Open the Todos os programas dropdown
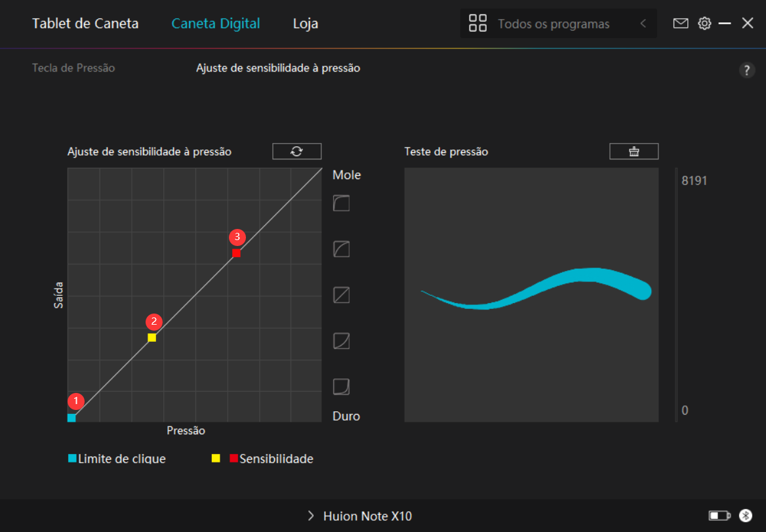Image resolution: width=766 pixels, height=532 pixels. [553, 24]
